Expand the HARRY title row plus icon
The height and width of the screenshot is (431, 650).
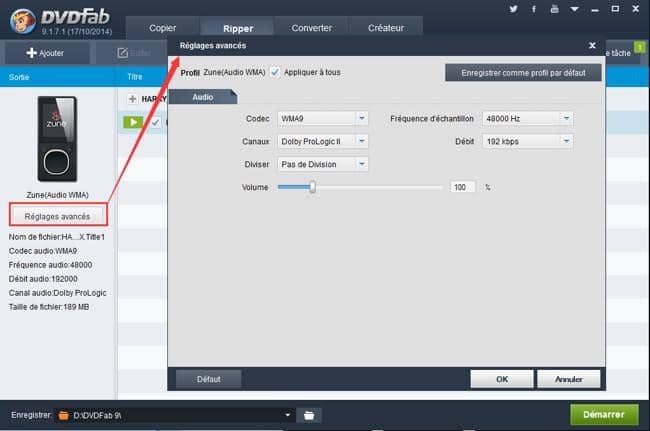tap(132, 99)
